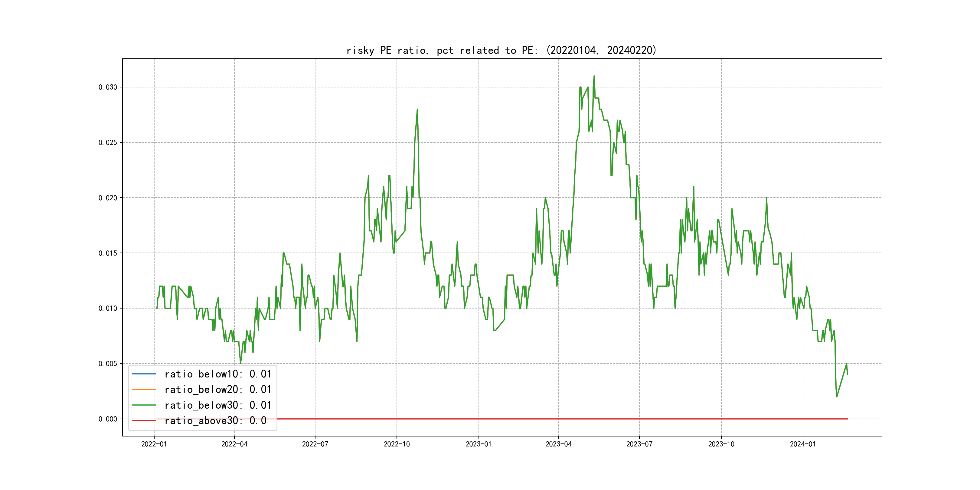The height and width of the screenshot is (490, 980).
Task: Select the 'ratio_below30: 0.01' legend label
Action: [x=217, y=405]
